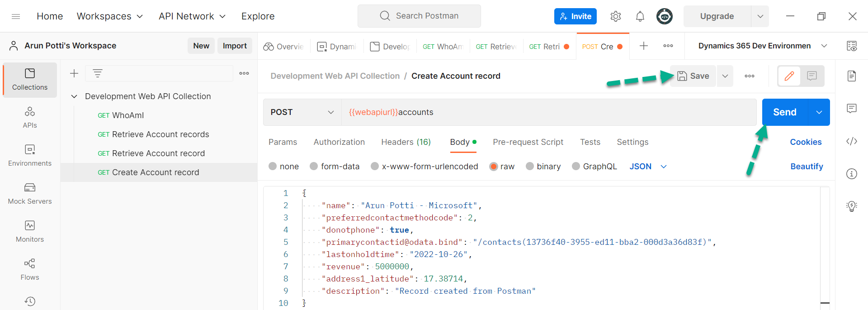
Task: Open Monitors in the sidebar
Action: coord(30,232)
